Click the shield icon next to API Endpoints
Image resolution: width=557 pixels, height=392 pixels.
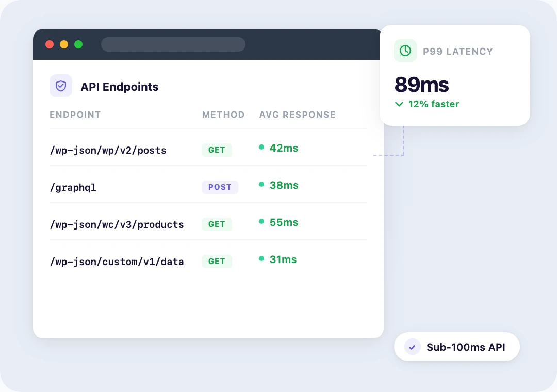pos(61,86)
